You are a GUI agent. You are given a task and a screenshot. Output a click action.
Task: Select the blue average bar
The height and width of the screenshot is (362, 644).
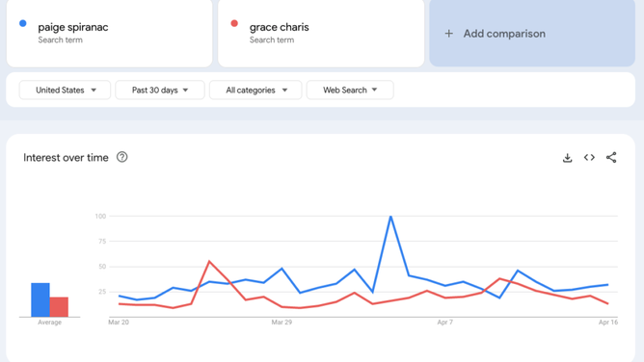40,299
